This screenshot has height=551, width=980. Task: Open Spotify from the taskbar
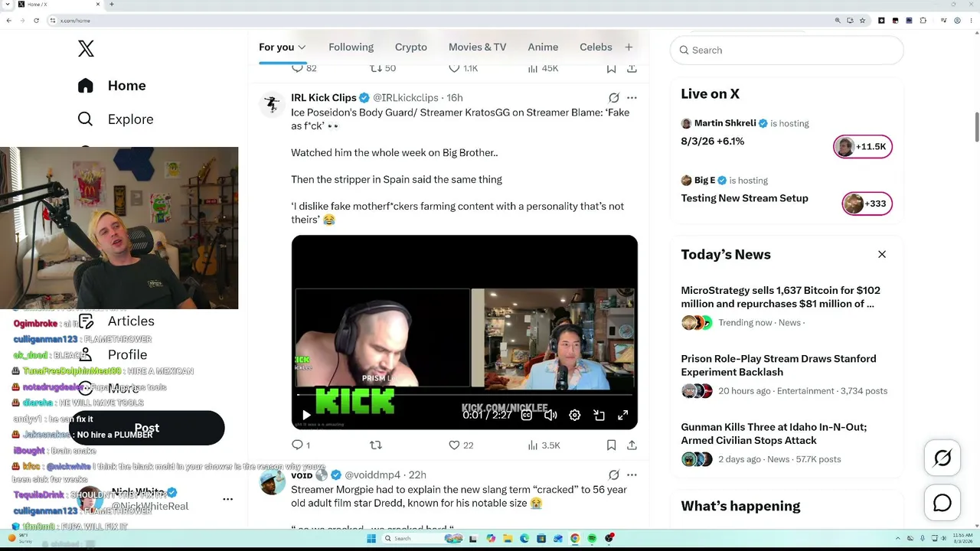coord(592,539)
